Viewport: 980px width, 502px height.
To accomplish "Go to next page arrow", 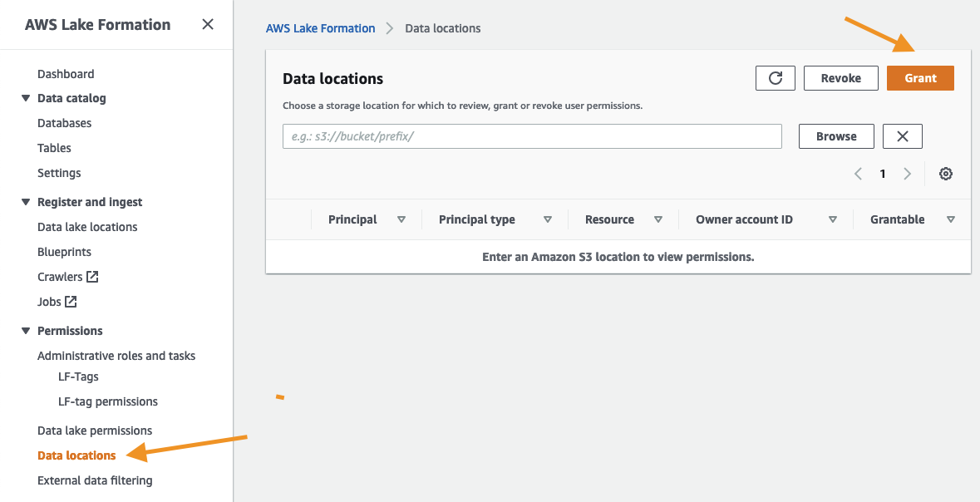I will point(907,174).
